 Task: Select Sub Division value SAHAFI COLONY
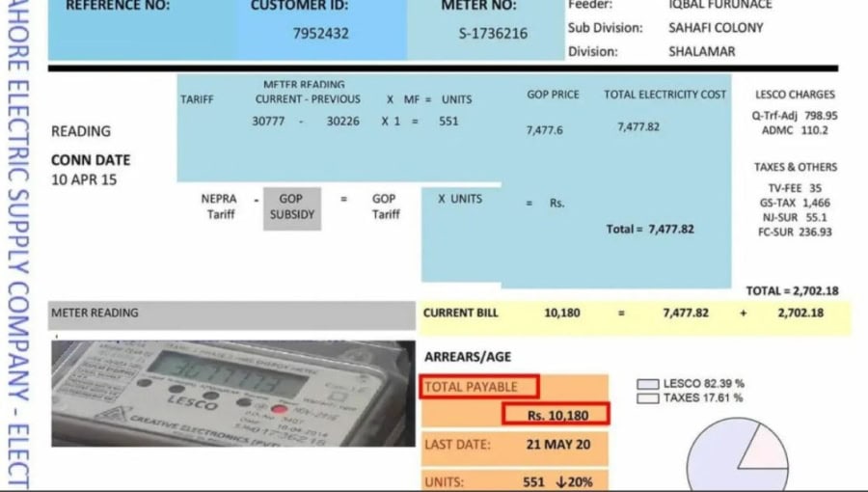[716, 28]
